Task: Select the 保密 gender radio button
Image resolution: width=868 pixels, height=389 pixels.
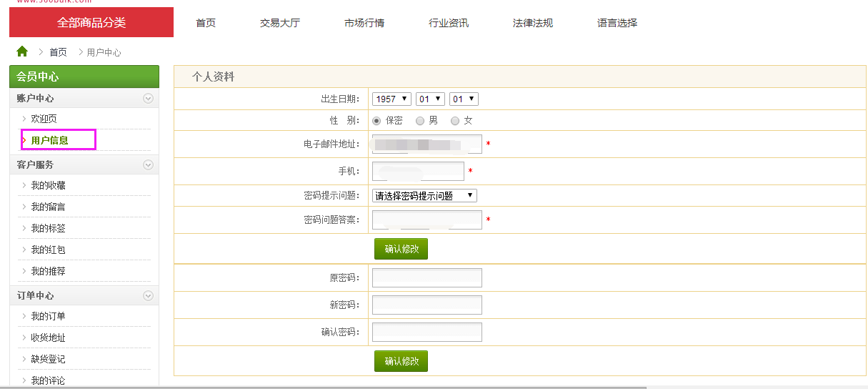Action: (376, 121)
